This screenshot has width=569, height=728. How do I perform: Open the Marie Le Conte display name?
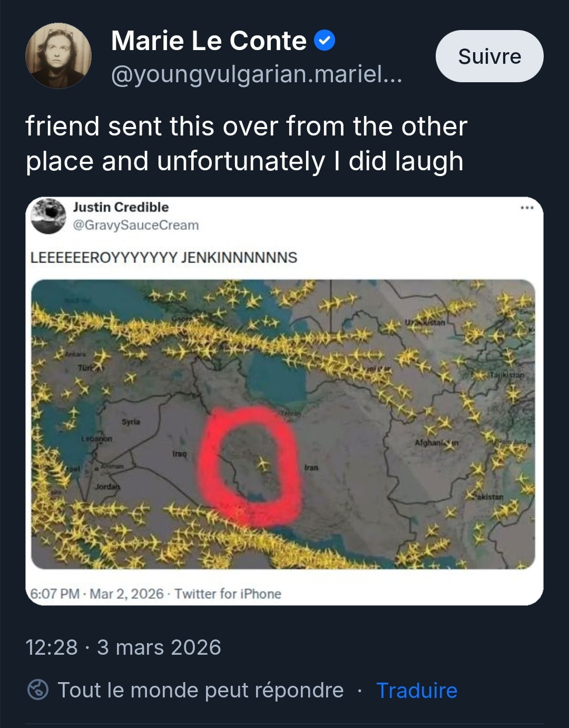[x=209, y=41]
